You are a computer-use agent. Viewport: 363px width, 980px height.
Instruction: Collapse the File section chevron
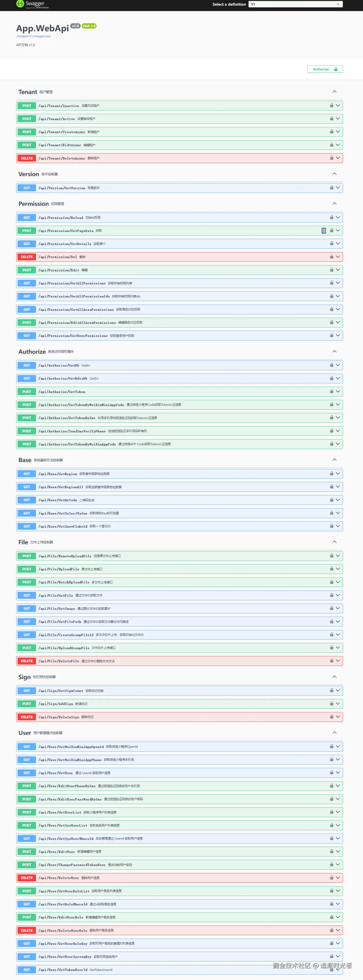[334, 542]
